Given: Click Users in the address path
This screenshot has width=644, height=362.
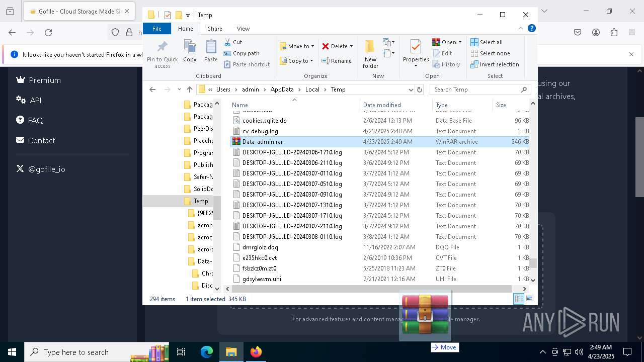Looking at the screenshot, I should pyautogui.click(x=223, y=89).
